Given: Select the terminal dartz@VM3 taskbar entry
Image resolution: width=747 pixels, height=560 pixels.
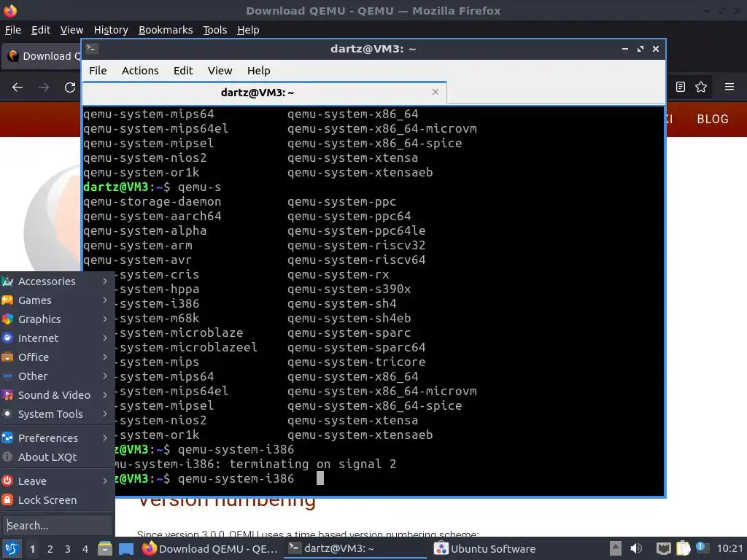Looking at the screenshot, I should click(356, 548).
